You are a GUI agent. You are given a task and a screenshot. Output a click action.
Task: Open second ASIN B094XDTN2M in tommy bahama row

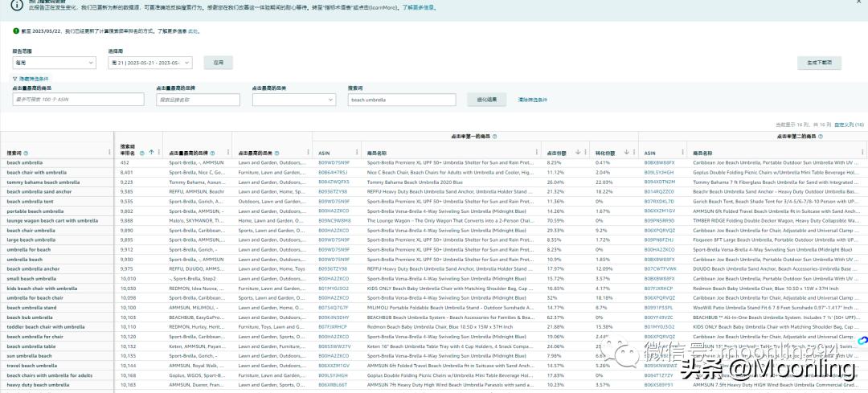point(660,182)
